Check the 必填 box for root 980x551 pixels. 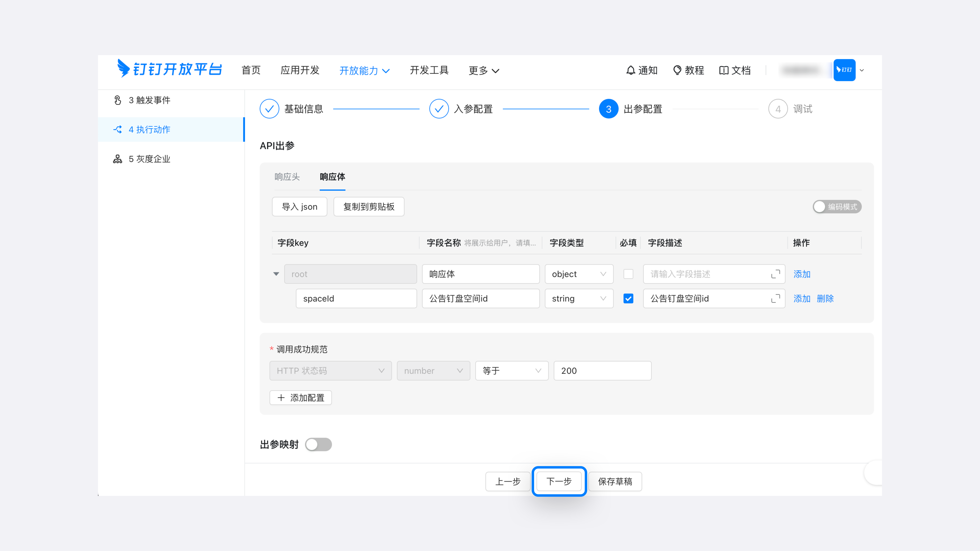tap(628, 274)
